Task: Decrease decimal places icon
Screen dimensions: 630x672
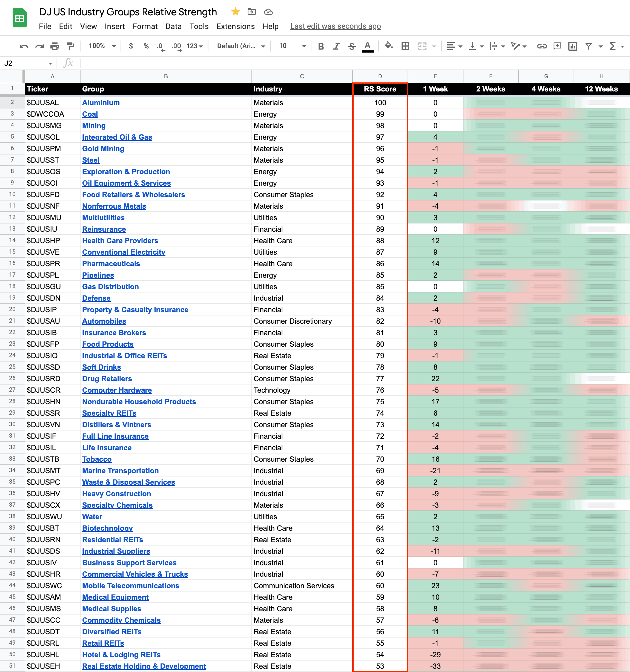Action: (161, 46)
